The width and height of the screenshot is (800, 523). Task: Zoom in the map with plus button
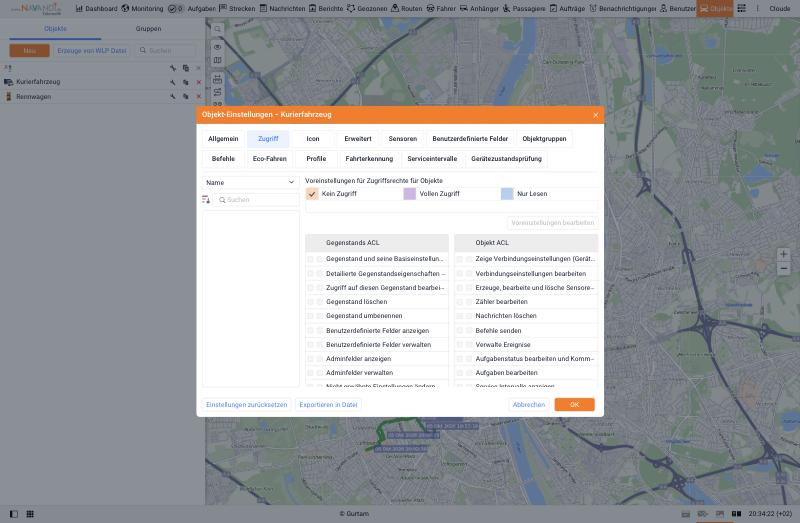click(x=784, y=254)
